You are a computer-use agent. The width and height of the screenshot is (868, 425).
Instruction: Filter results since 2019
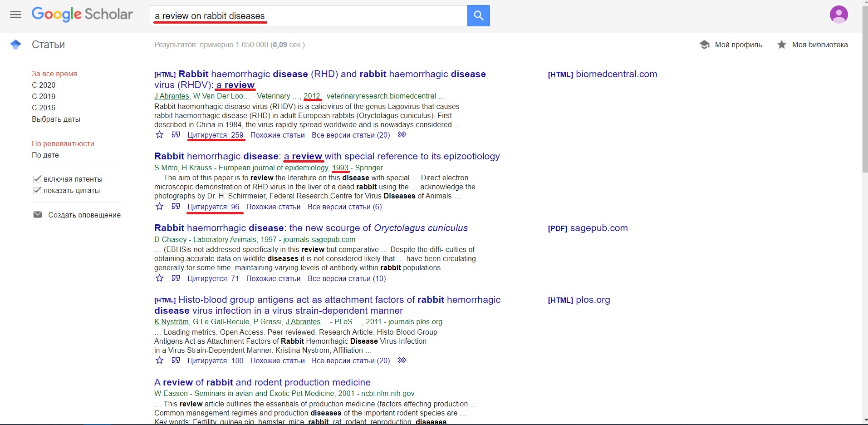(x=44, y=96)
